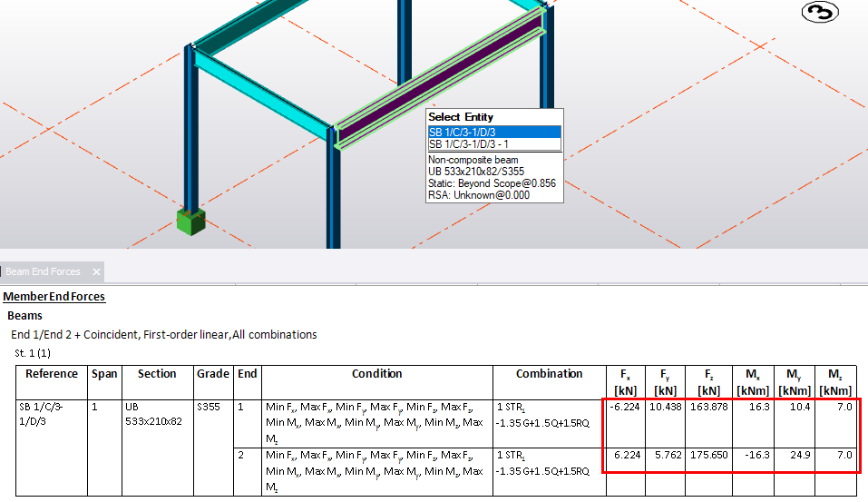Click the green support block at column base

[191, 221]
